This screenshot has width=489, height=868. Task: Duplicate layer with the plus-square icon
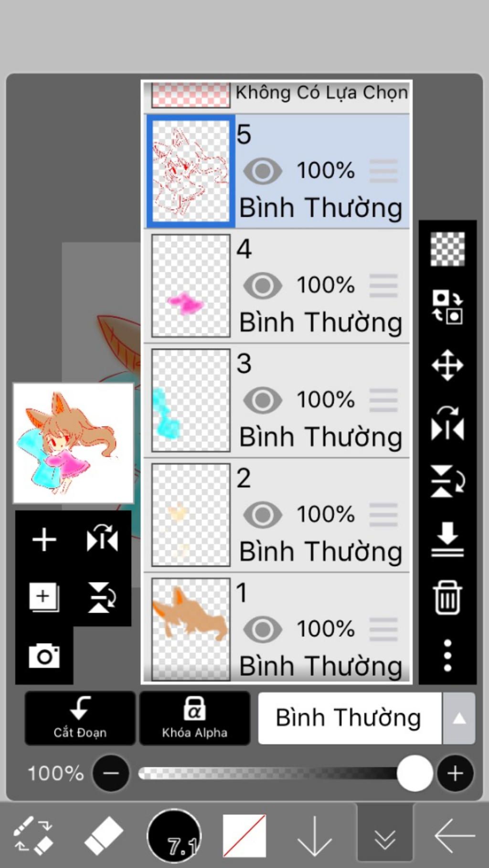[44, 597]
